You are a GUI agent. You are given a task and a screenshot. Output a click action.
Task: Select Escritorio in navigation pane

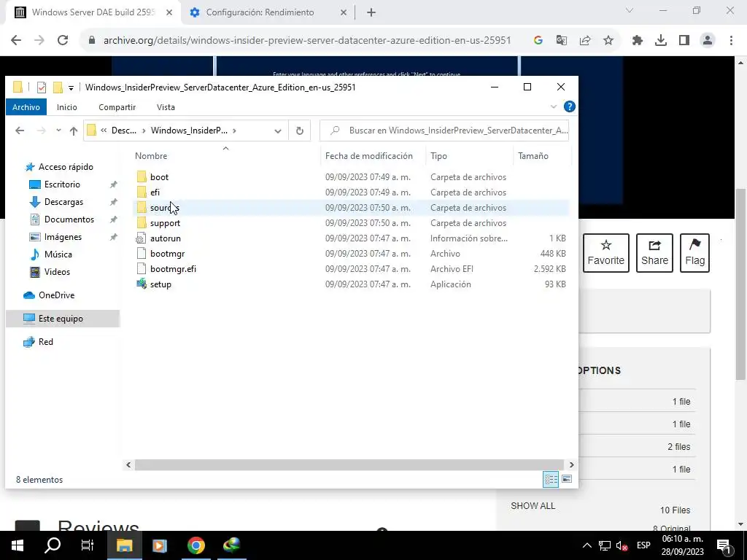(x=62, y=184)
